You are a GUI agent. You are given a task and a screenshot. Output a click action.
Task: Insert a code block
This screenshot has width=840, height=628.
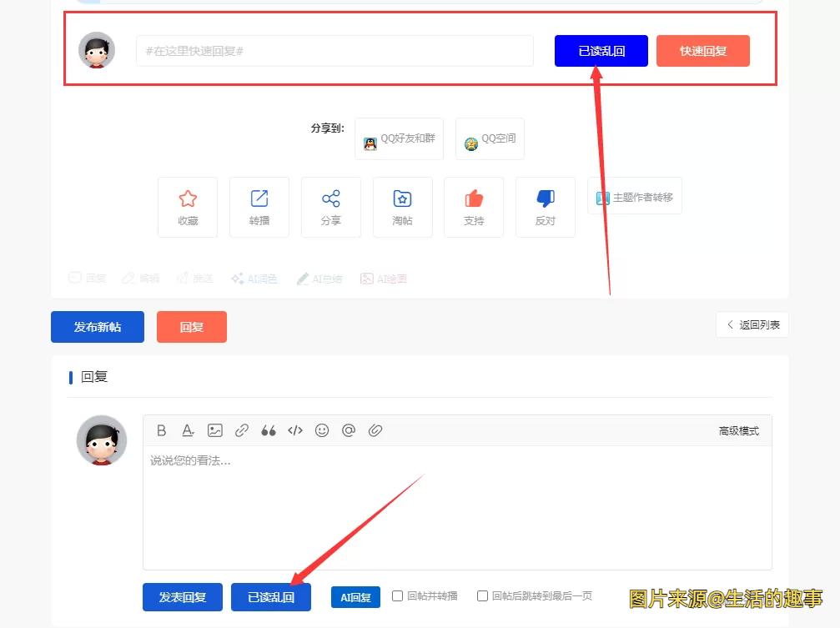coord(295,430)
